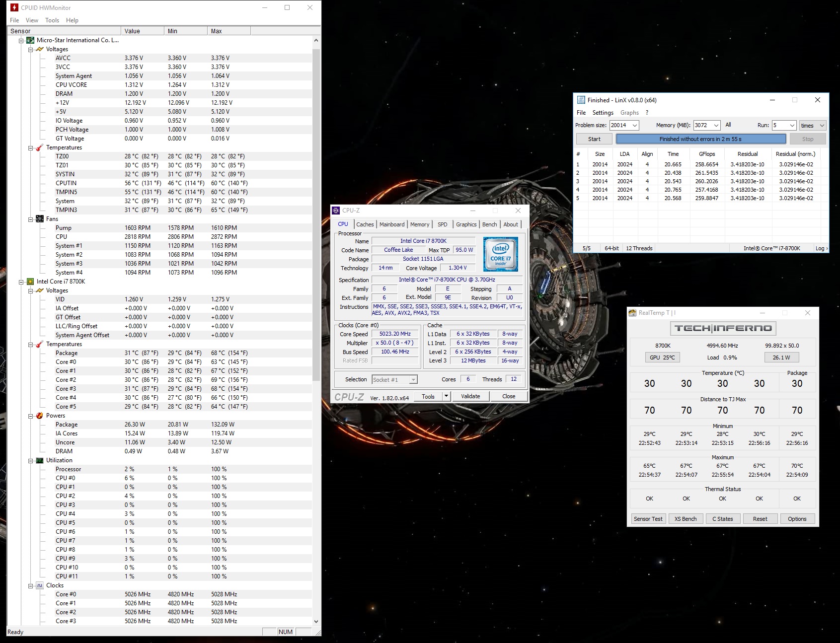This screenshot has height=643, width=840.
Task: Collapse the Intel Core i7 8700K node
Action: pyautogui.click(x=21, y=282)
